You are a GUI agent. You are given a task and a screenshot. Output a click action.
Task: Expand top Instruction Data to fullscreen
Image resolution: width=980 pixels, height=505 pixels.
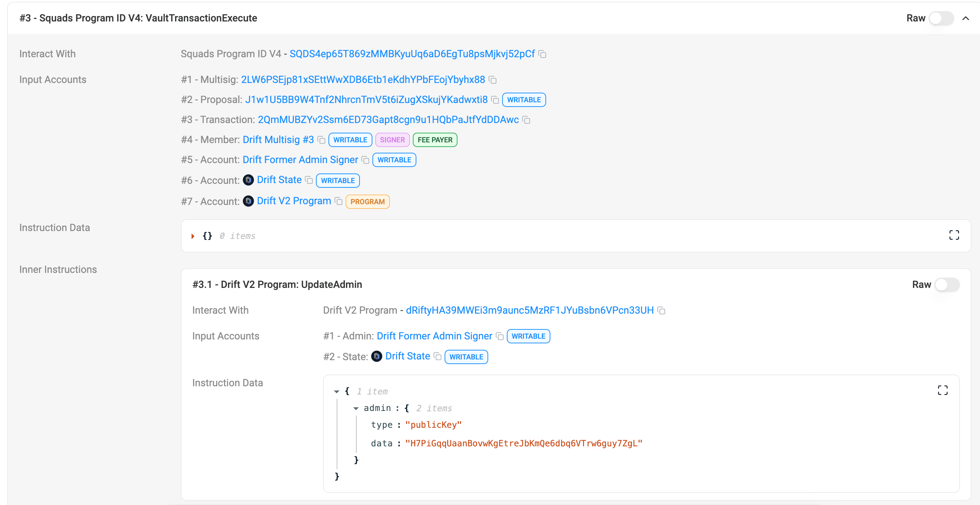954,236
